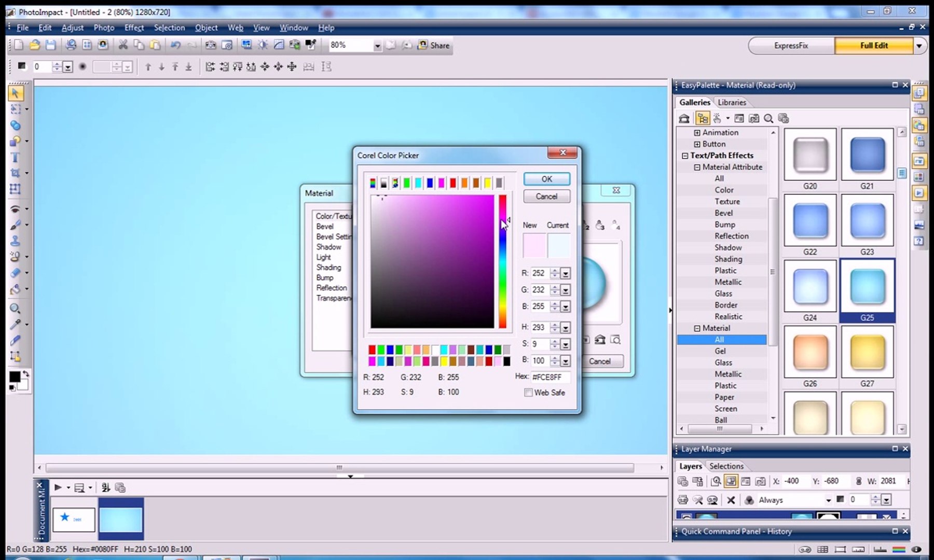
Task: Click the camera capture icon in the toolbar
Action: point(210,46)
